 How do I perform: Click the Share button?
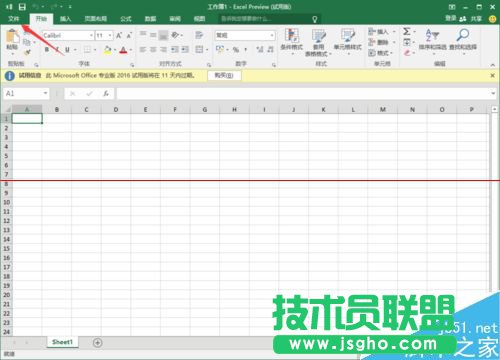(471, 19)
